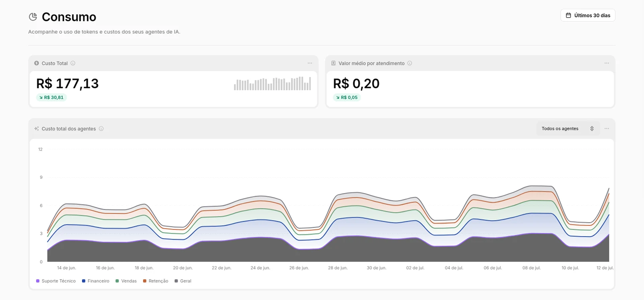This screenshot has height=300, width=644.
Task: Click the coin icon in Custo Total header
Action: [x=37, y=63]
